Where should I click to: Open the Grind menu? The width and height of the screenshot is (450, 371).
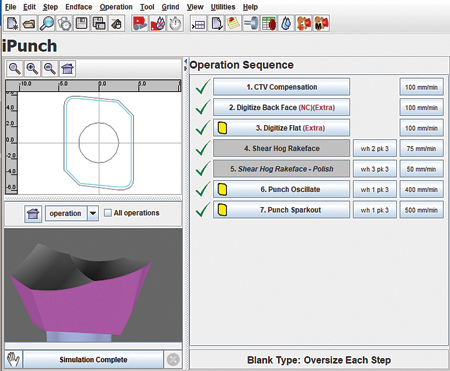[x=170, y=7]
